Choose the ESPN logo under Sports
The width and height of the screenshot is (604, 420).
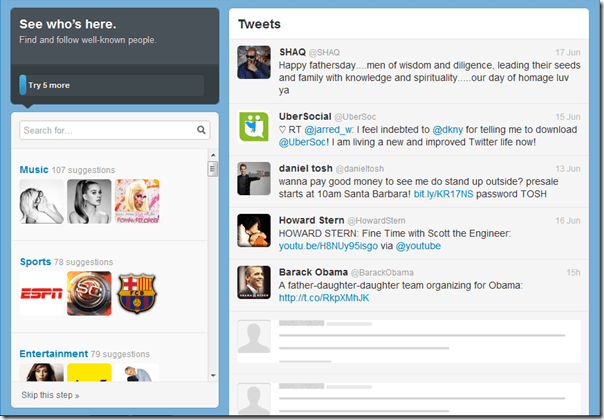coord(42,293)
